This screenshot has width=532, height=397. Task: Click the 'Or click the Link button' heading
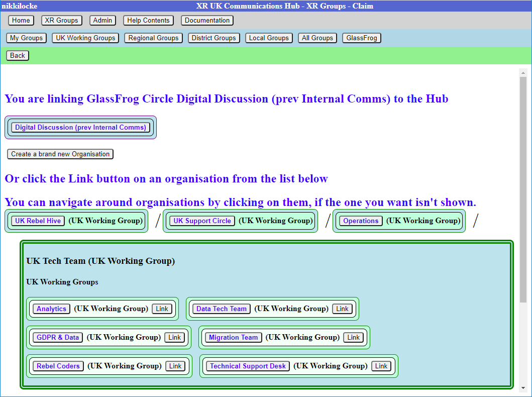tap(166, 178)
